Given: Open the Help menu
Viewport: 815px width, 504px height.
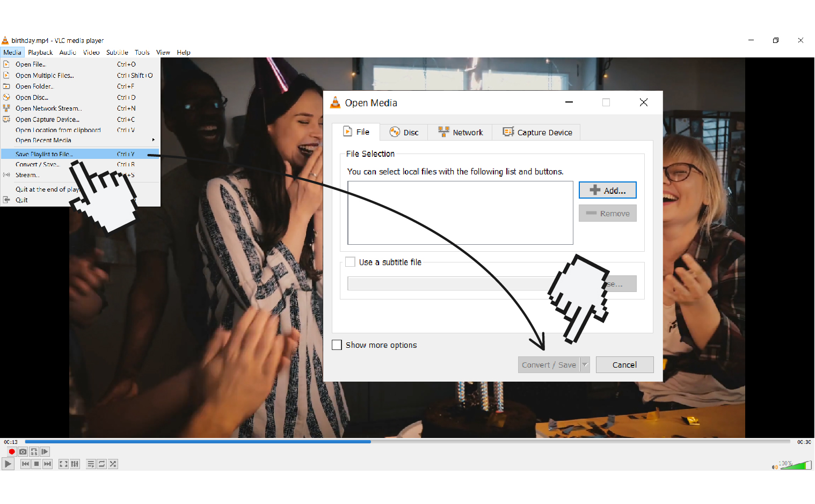Looking at the screenshot, I should coord(184,53).
